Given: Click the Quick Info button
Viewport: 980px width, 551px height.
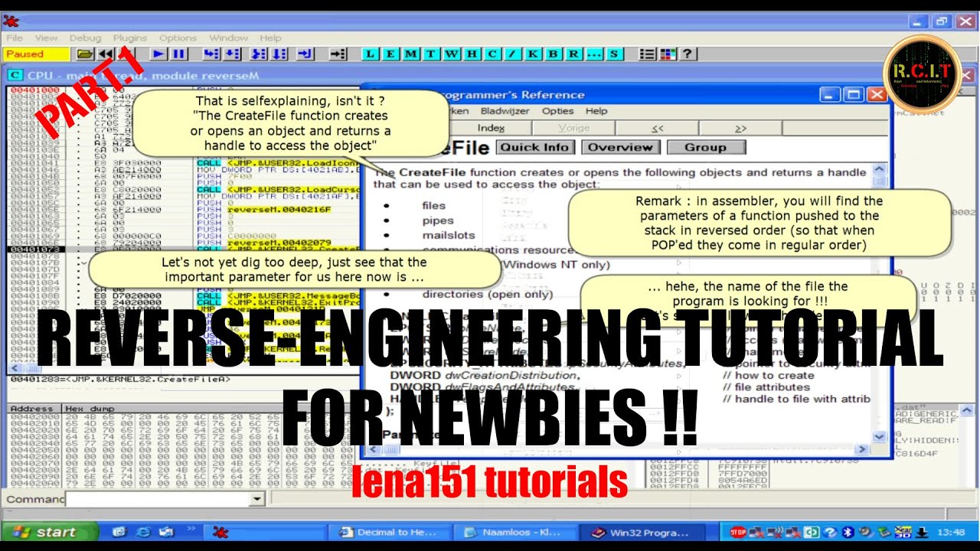Looking at the screenshot, I should [535, 147].
